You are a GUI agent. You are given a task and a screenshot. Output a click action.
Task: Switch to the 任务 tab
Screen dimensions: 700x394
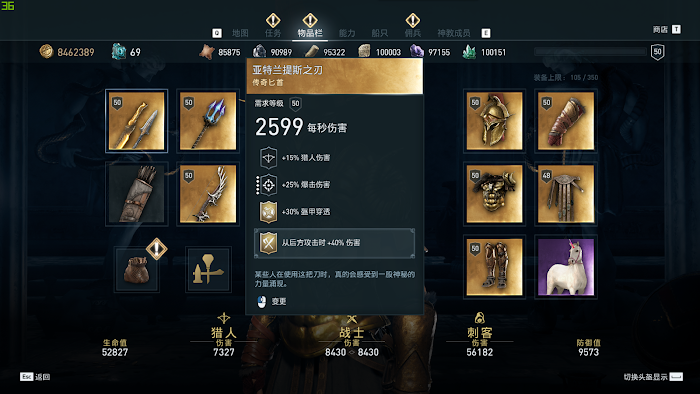[x=273, y=33]
